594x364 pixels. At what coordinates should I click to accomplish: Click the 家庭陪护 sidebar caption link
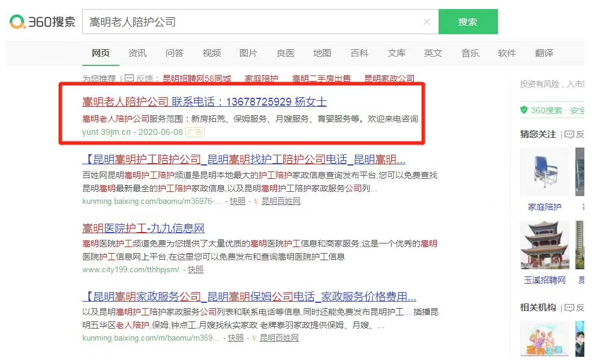(545, 207)
